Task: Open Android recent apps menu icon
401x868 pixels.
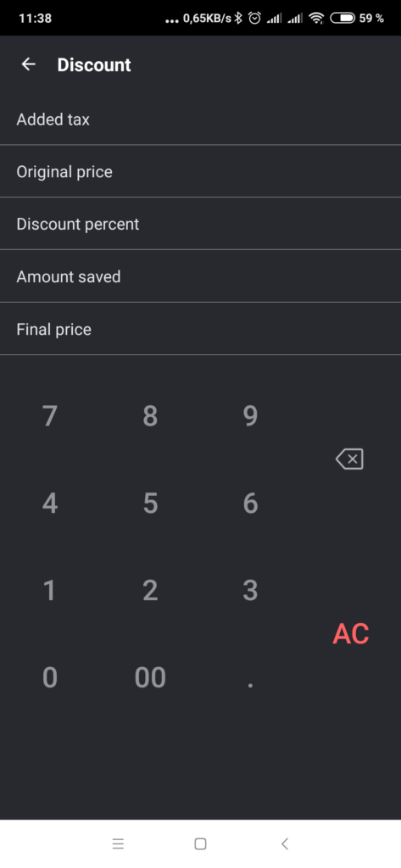Action: 118,843
